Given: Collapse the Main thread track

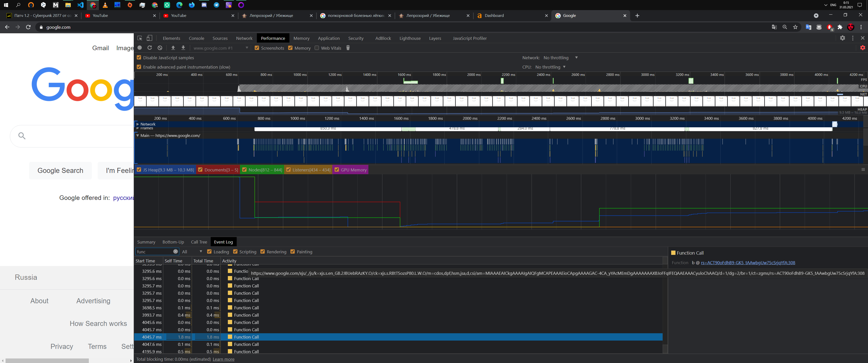Looking at the screenshot, I should 138,135.
